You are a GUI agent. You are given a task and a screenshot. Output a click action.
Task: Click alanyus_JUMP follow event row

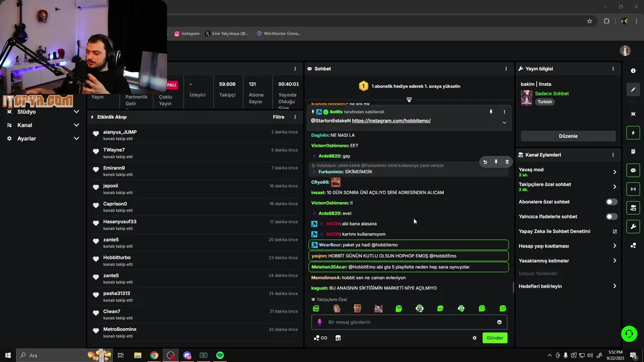(x=195, y=135)
